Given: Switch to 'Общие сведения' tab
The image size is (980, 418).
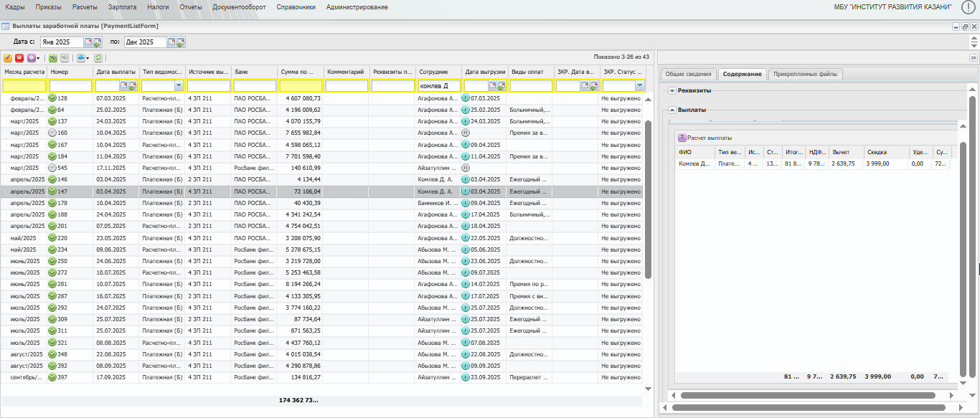Looking at the screenshot, I should 688,74.
